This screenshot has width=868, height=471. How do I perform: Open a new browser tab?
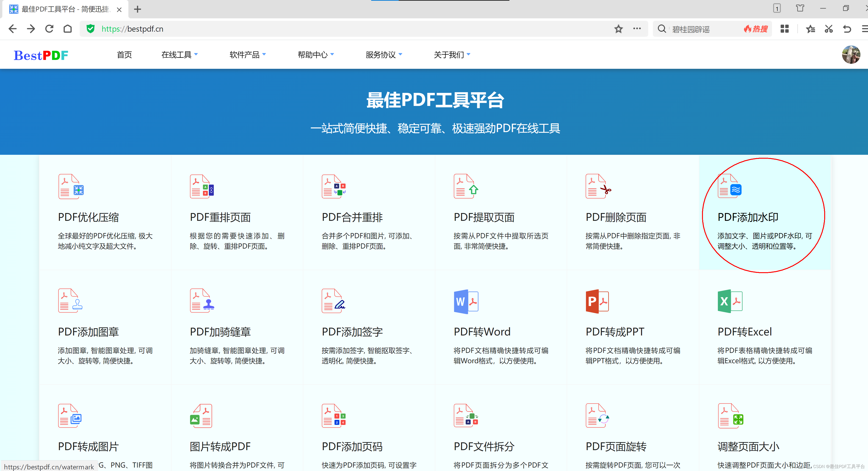138,9
